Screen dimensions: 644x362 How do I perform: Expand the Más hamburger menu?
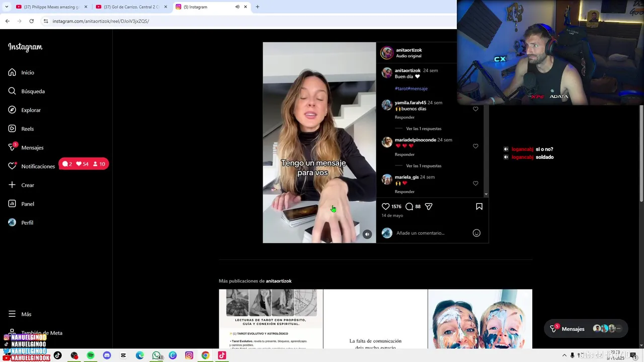[x=12, y=314]
